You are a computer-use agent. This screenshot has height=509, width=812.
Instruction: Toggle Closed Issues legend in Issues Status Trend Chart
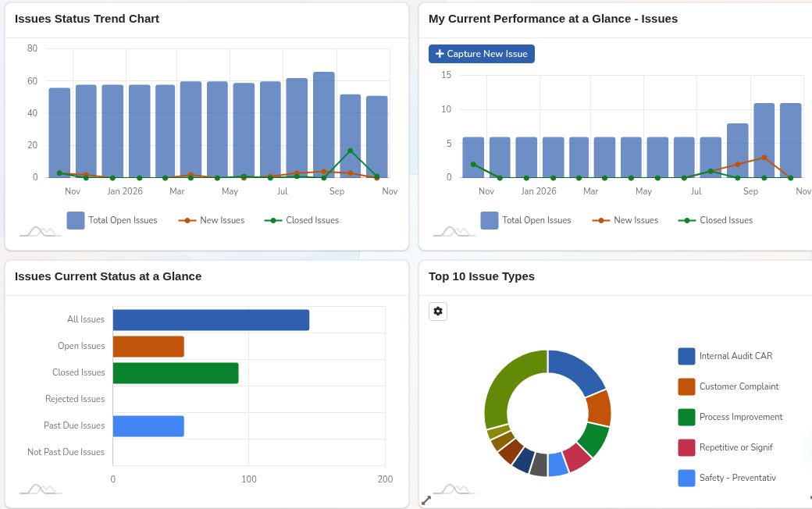[x=301, y=220]
